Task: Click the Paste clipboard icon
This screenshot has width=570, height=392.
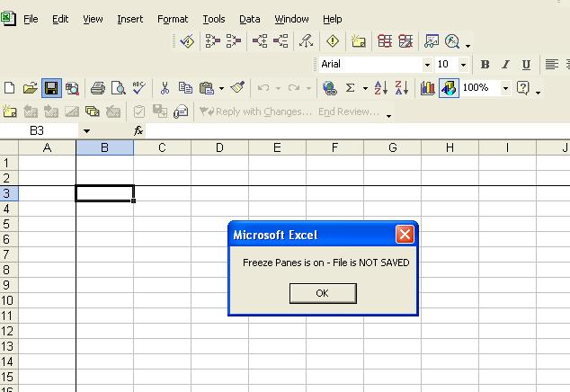Action: tap(207, 88)
